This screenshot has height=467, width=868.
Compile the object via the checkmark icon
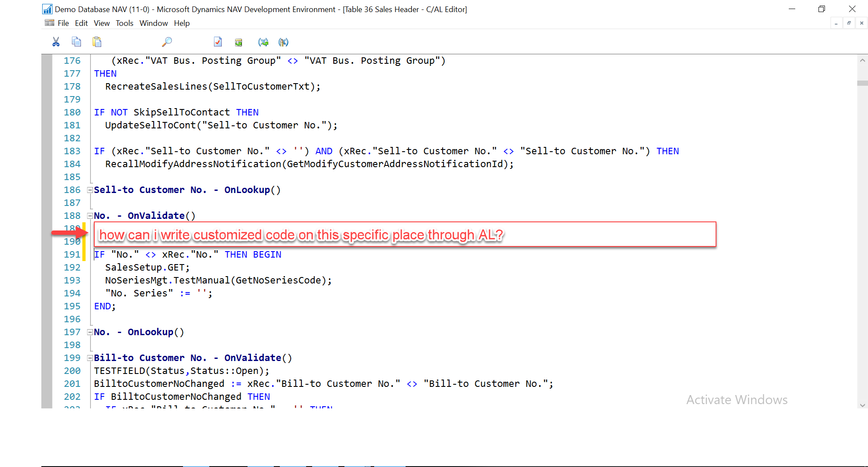point(218,42)
